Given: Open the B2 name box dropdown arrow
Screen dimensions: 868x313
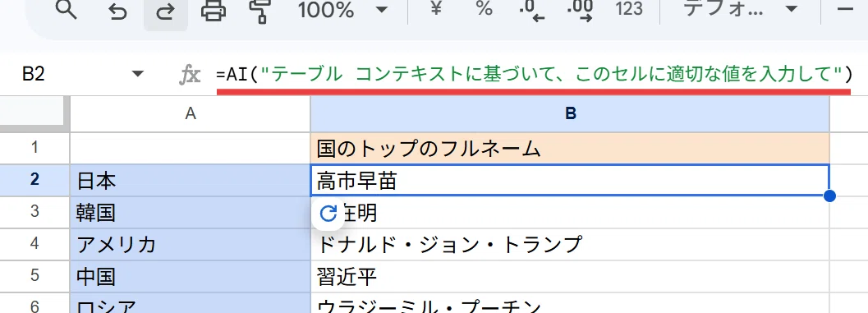Looking at the screenshot, I should point(138,74).
